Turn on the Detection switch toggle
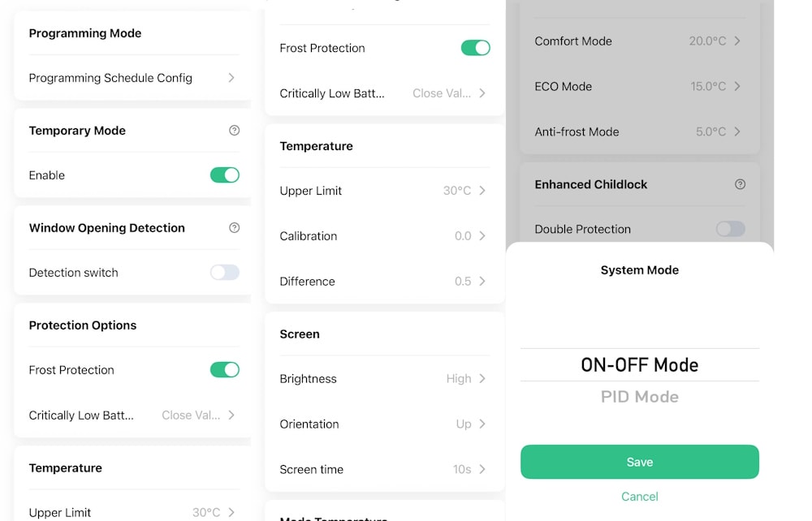 pyautogui.click(x=225, y=272)
